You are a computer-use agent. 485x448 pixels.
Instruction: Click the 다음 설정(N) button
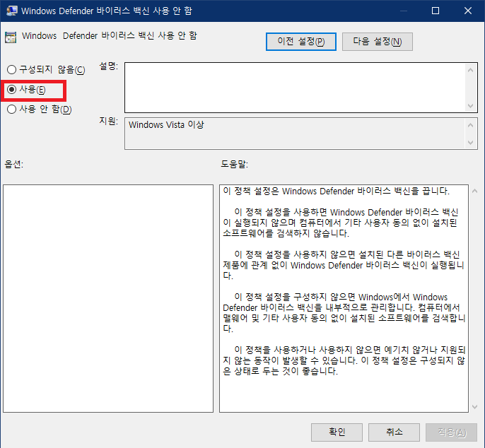click(377, 42)
